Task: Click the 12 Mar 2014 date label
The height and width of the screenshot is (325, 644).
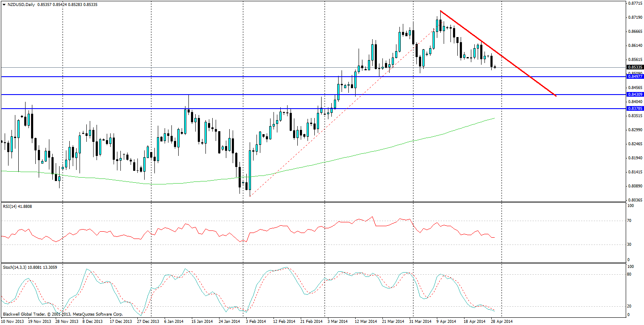Action: [366, 322]
